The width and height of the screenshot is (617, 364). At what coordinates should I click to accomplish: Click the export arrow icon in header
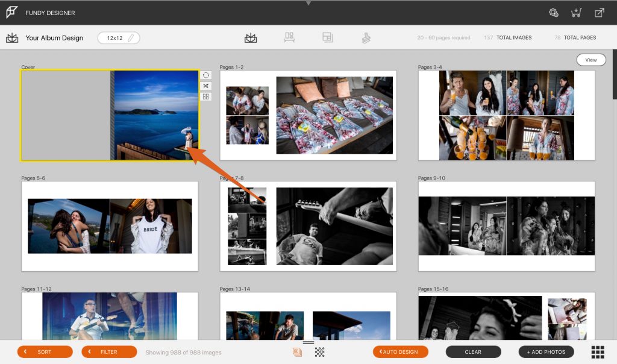coord(600,13)
